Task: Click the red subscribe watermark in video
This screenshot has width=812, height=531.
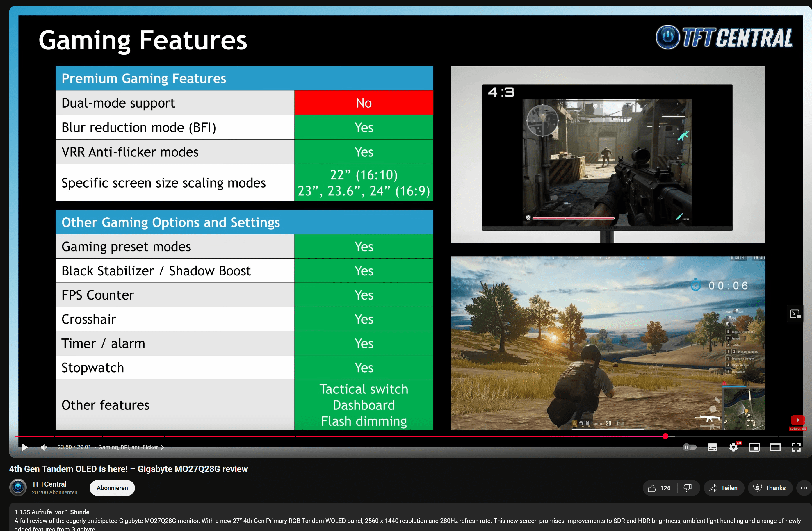Action: 798,423
